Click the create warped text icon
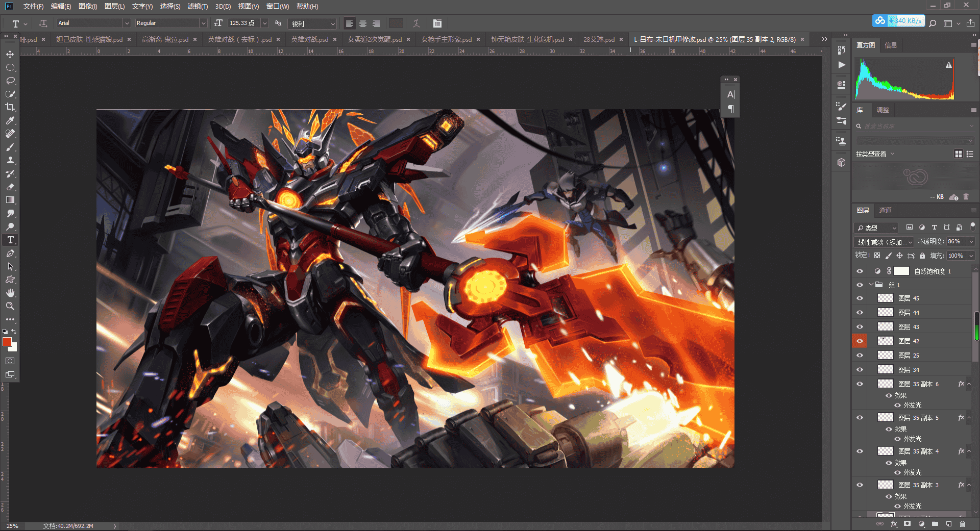Viewport: 980px width, 531px height. tap(416, 23)
